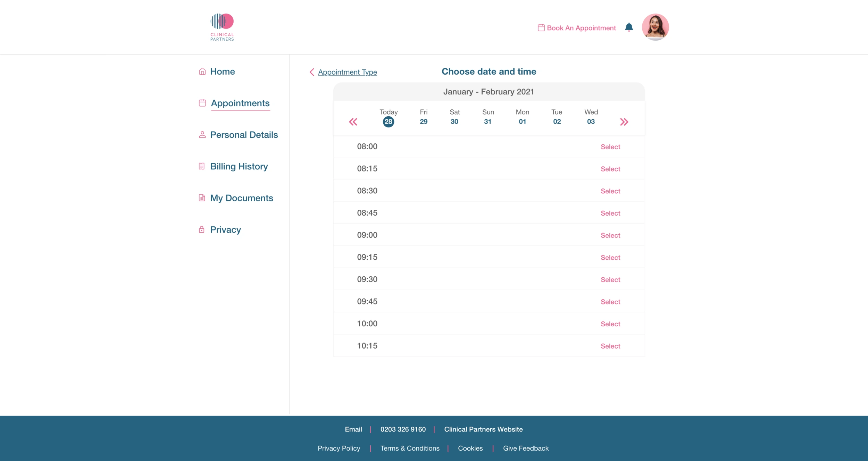Image resolution: width=868 pixels, height=461 pixels.
Task: Select Sat 30 date
Action: 454,117
